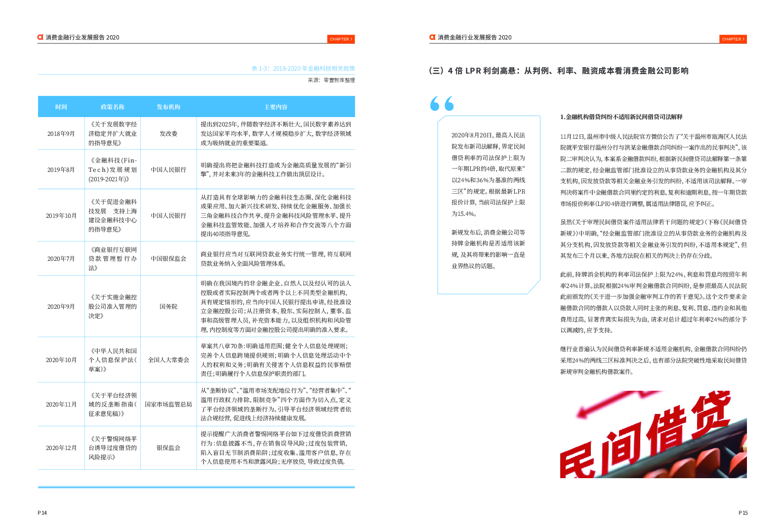
Task: Click the 2020年12月 date cell
Action: pyautogui.click(x=61, y=448)
